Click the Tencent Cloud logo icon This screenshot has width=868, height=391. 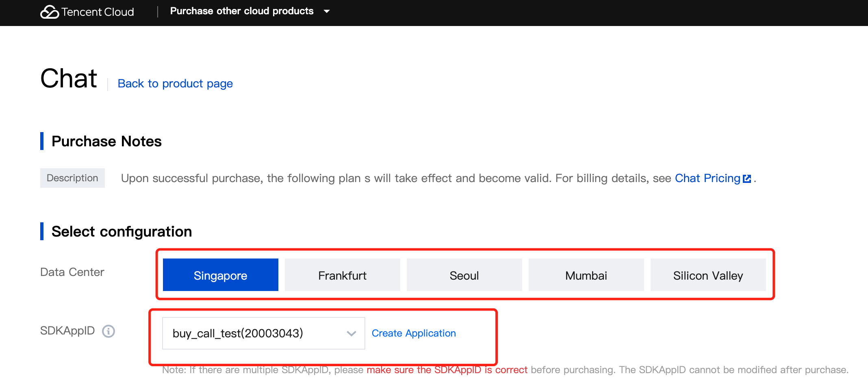click(50, 12)
